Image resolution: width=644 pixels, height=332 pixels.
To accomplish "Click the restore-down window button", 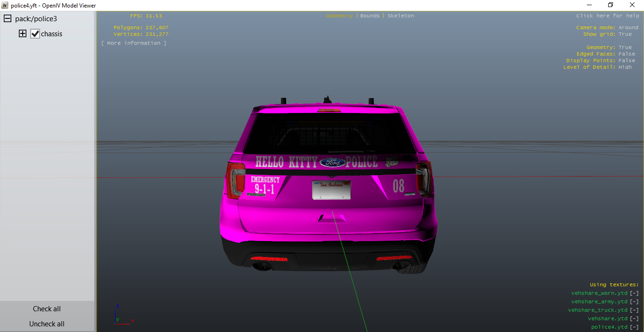I will [610, 5].
